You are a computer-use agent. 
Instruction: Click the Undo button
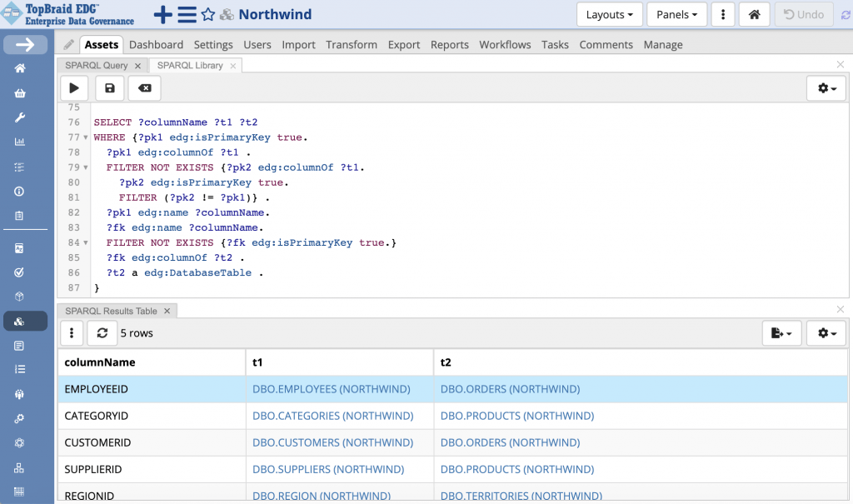(804, 15)
